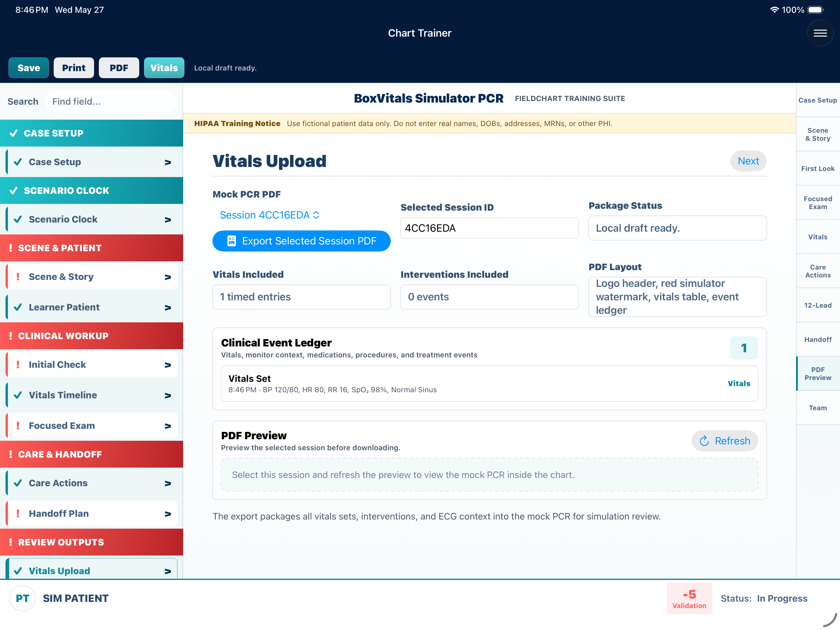Expand the Vitals Timeline row chevron
840x630 pixels.
[168, 395]
